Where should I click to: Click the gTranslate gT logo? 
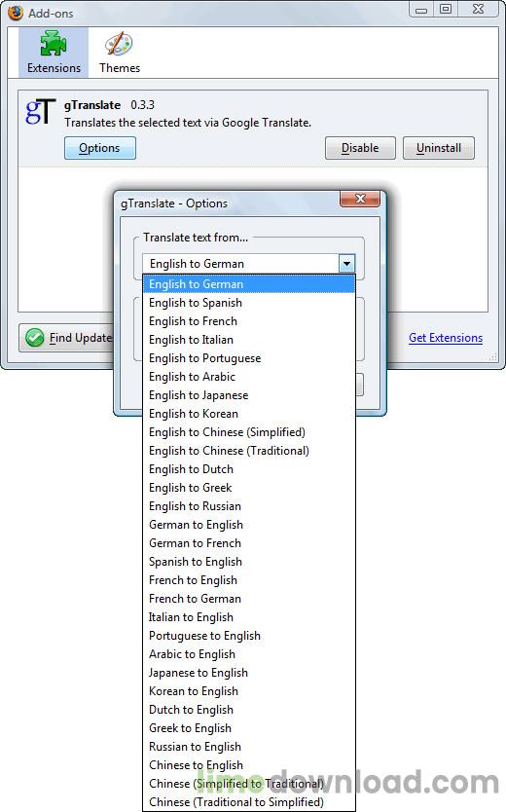40,111
